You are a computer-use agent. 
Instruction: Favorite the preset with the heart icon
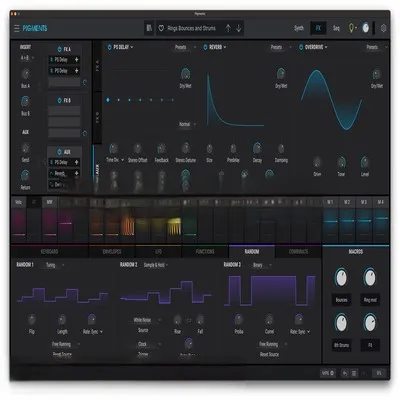point(161,28)
